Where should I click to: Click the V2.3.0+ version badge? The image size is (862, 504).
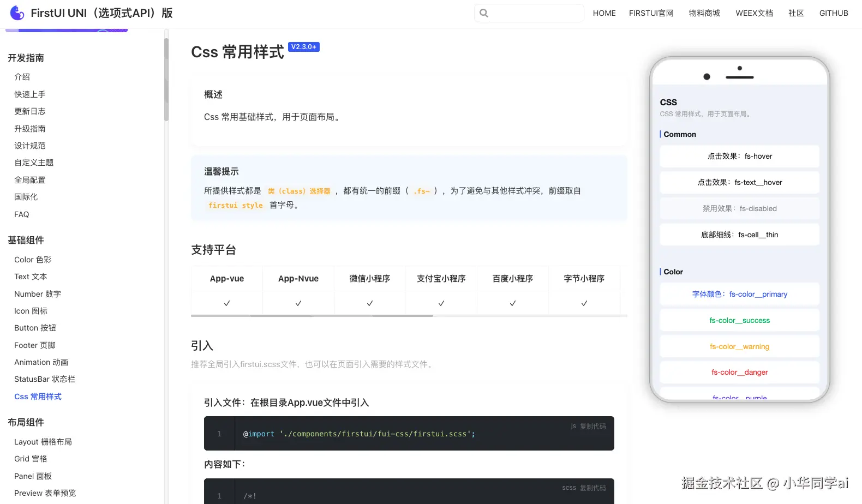click(304, 47)
